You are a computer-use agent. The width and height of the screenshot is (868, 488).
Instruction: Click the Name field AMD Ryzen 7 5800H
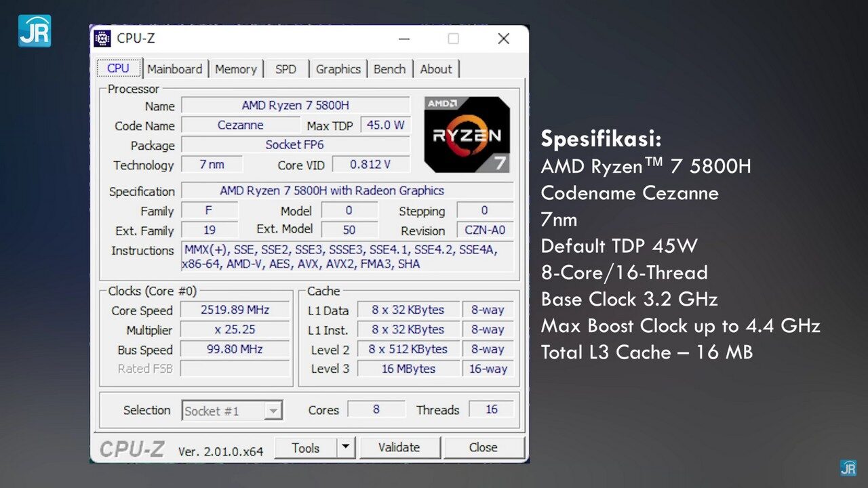tap(296, 106)
